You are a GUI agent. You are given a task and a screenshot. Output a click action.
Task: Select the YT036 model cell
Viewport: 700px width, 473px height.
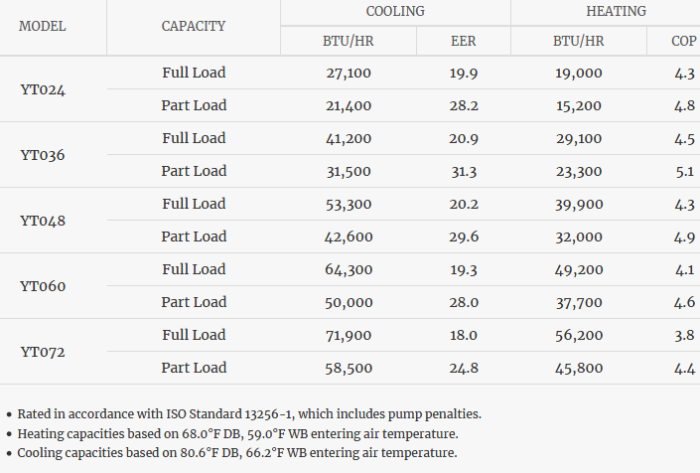(43, 155)
